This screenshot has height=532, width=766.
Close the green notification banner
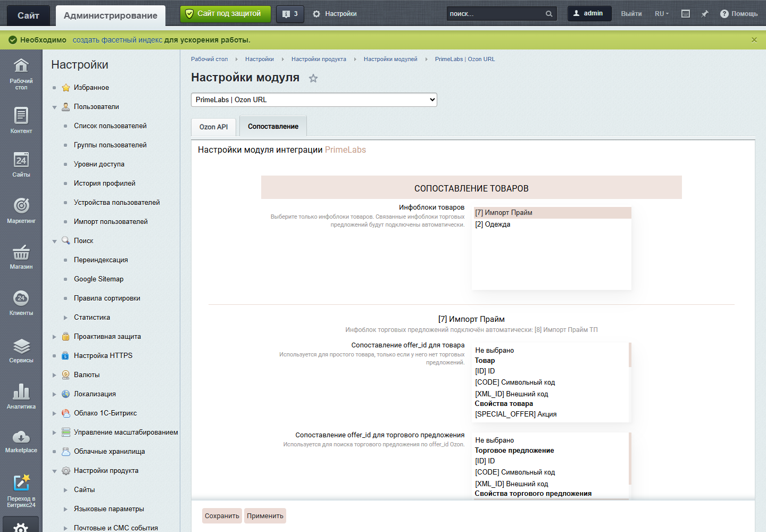pos(754,40)
